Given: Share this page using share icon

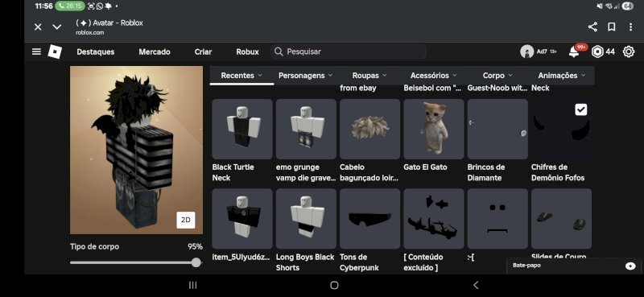Looking at the screenshot, I should click(x=592, y=27).
